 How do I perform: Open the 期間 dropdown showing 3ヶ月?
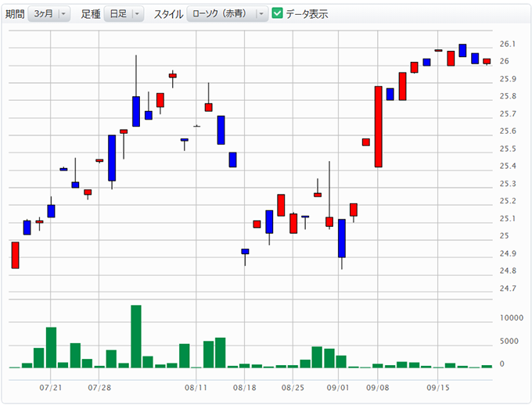tap(49, 14)
